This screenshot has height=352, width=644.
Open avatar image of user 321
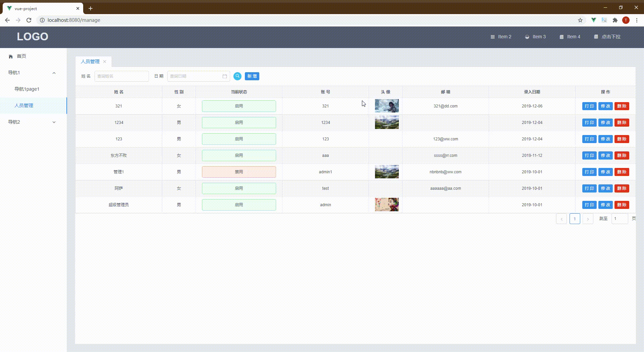point(387,106)
